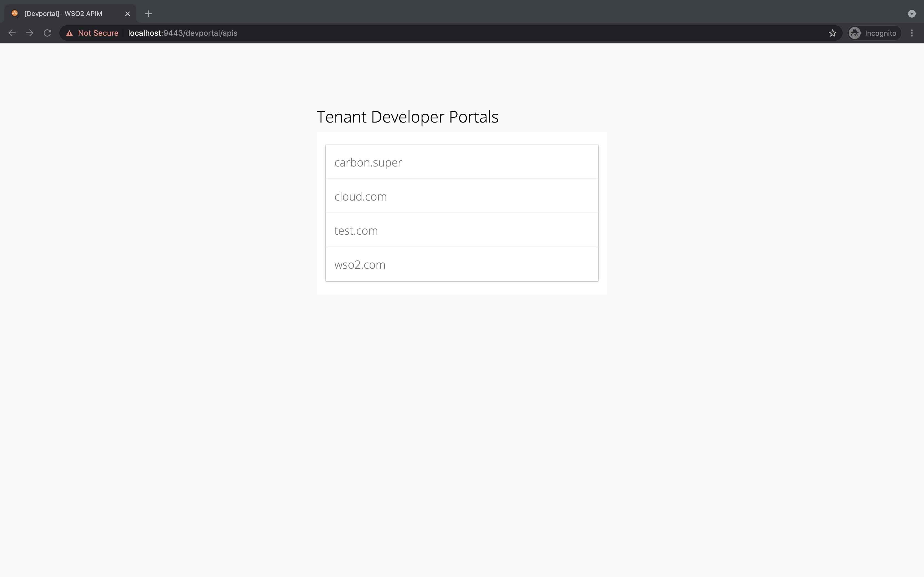Open the test.com tenant portal
Image resolution: width=924 pixels, height=577 pixels.
click(x=461, y=231)
